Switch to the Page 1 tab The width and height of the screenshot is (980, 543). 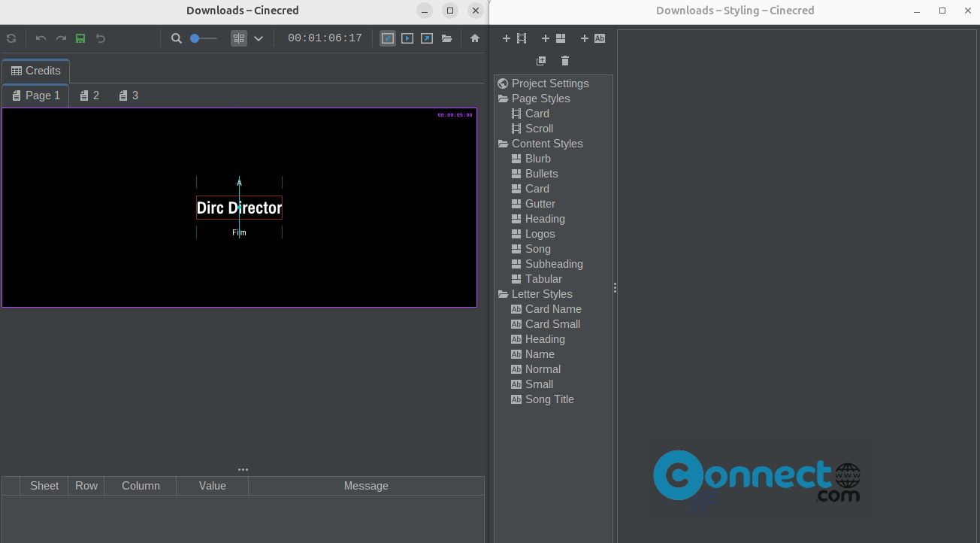click(35, 96)
